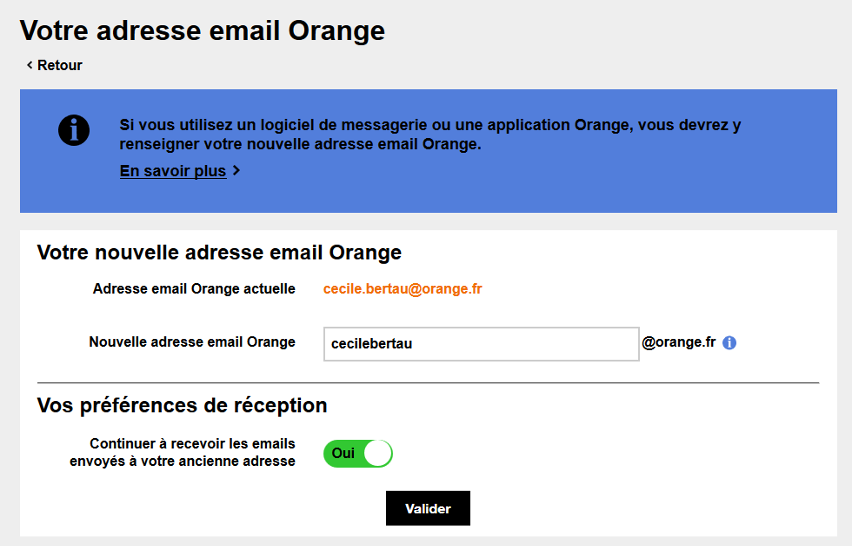Click the Adresse email Orange actuelle label
The height and width of the screenshot is (546, 852).
click(194, 289)
